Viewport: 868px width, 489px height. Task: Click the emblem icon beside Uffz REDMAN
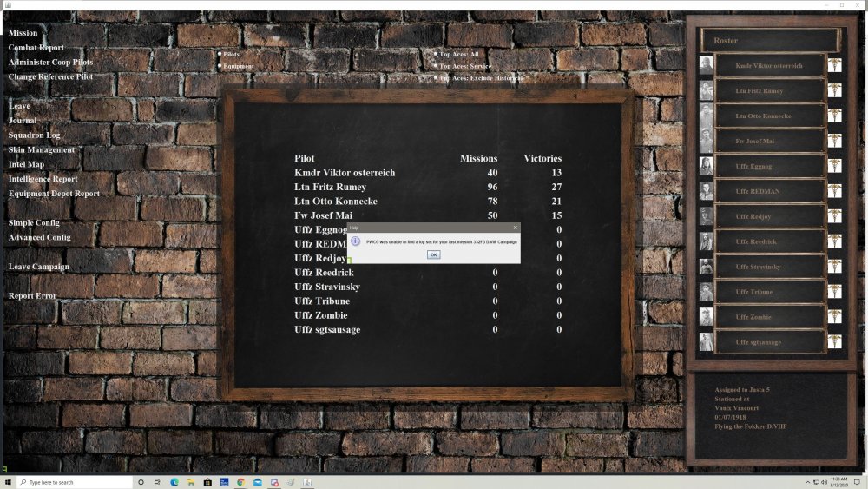tap(835, 191)
